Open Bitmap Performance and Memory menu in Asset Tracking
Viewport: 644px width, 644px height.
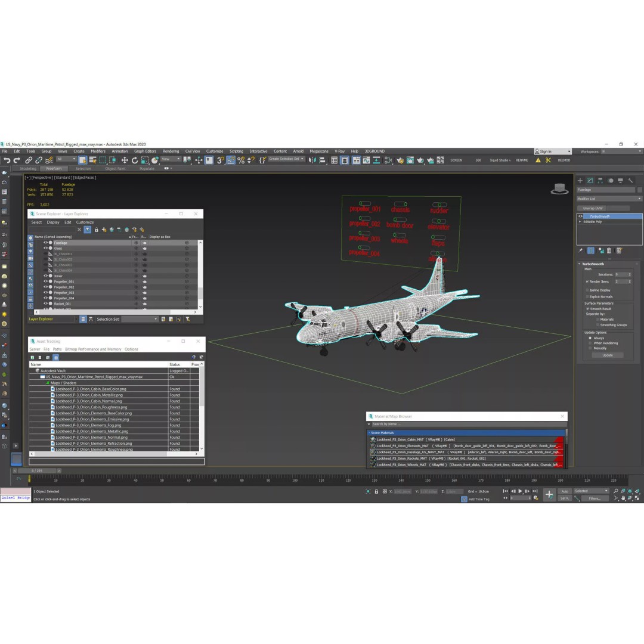(93, 349)
